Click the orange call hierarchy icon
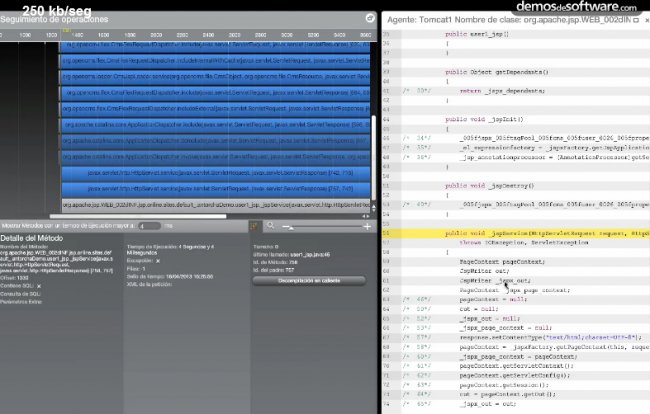Screen dimensions: 650x414 pyautogui.click(x=253, y=226)
